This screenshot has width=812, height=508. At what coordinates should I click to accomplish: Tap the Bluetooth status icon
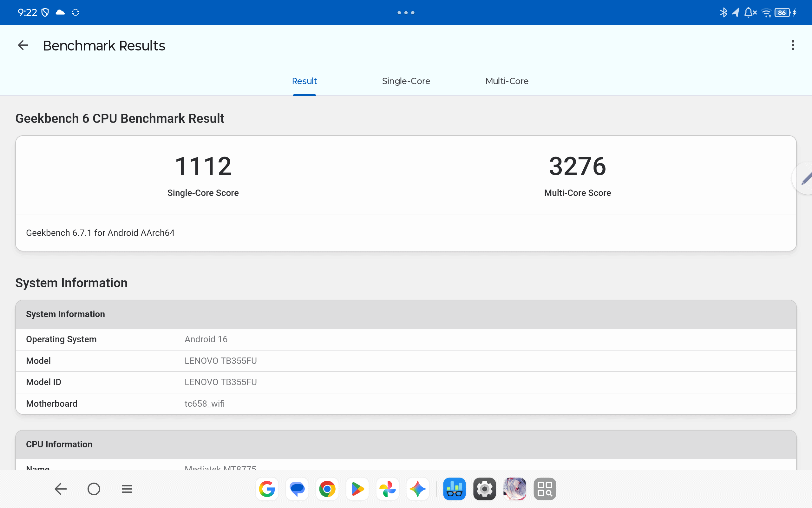coord(724,12)
